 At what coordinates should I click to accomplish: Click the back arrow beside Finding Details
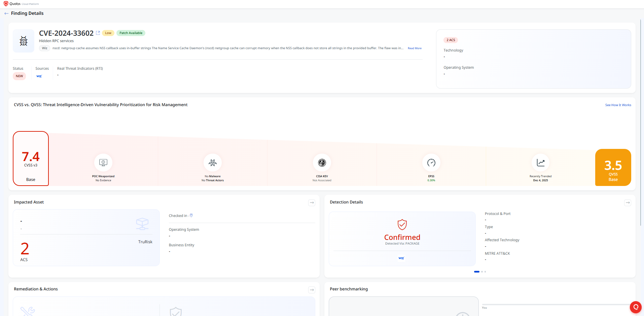[x=6, y=13]
